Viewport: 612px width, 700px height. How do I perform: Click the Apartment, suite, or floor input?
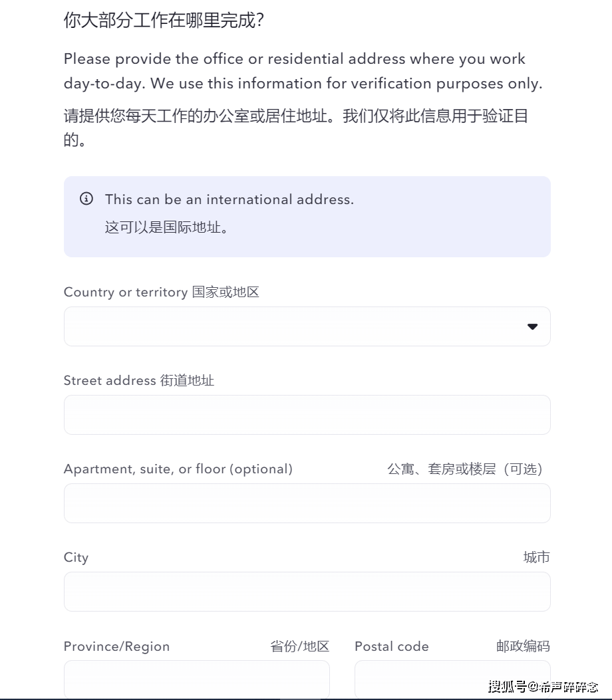pos(307,503)
